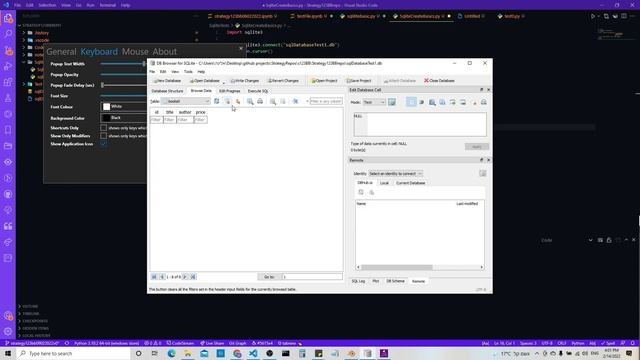
Task: Open View menu in DB Browser
Action: (x=175, y=71)
